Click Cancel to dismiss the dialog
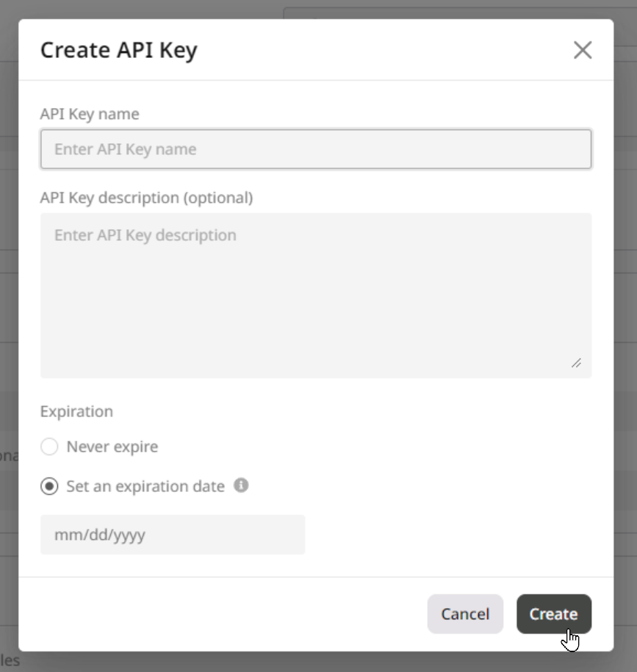 pyautogui.click(x=465, y=614)
